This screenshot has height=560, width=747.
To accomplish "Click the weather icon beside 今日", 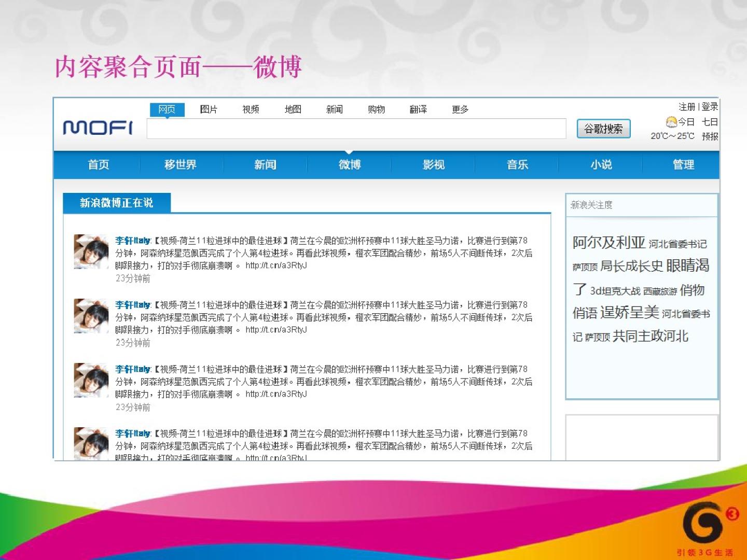I will coord(671,122).
